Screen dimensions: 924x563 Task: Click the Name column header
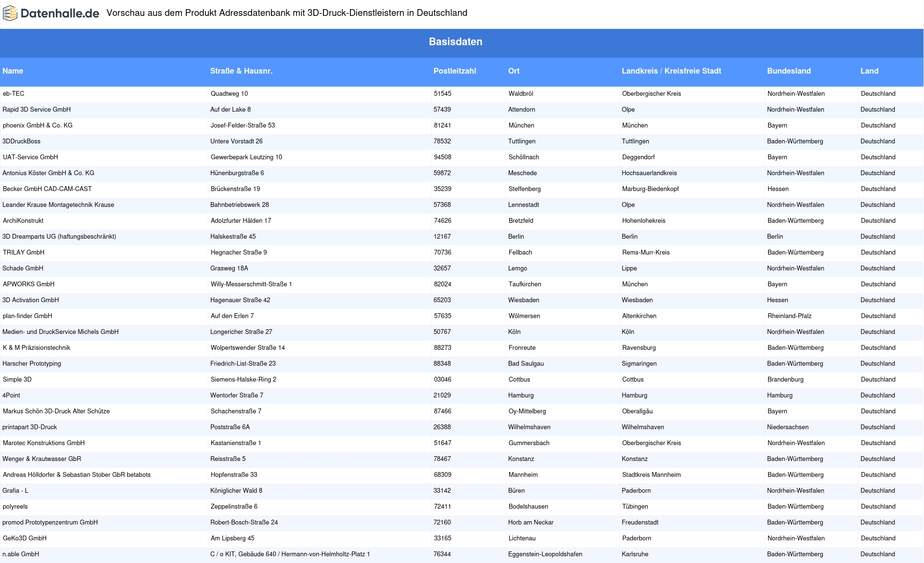13,71
